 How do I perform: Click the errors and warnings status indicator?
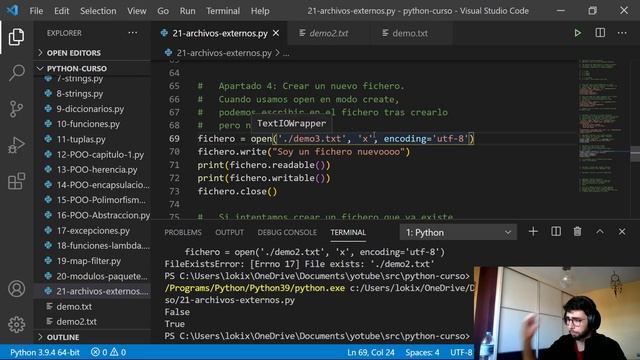click(x=109, y=352)
